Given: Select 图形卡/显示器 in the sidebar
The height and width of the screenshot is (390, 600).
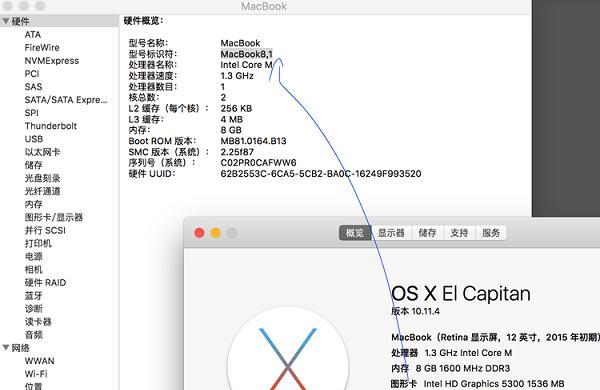Looking at the screenshot, I should [x=54, y=217].
